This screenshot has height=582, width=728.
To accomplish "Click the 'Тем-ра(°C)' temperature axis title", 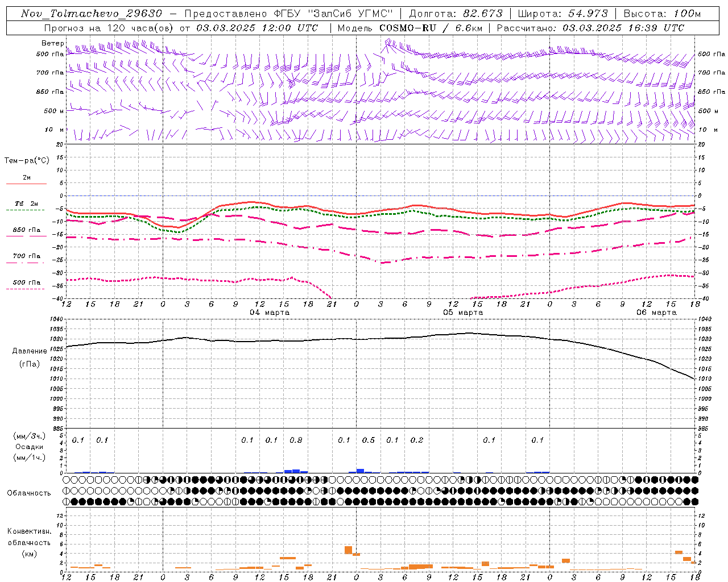I will 27,161.
